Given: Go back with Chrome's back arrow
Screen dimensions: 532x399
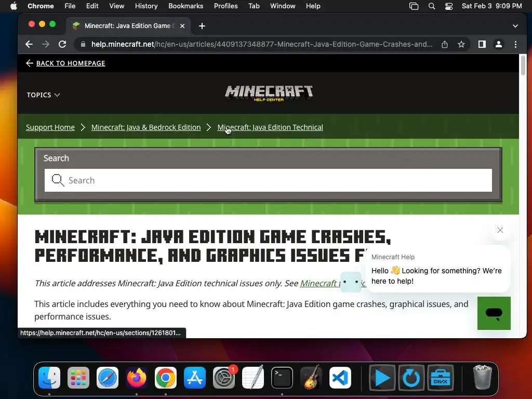Looking at the screenshot, I should (29, 44).
